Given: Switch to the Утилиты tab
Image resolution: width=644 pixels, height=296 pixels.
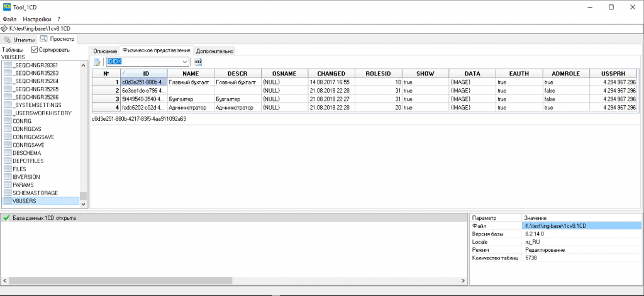Looking at the screenshot, I should [20, 40].
